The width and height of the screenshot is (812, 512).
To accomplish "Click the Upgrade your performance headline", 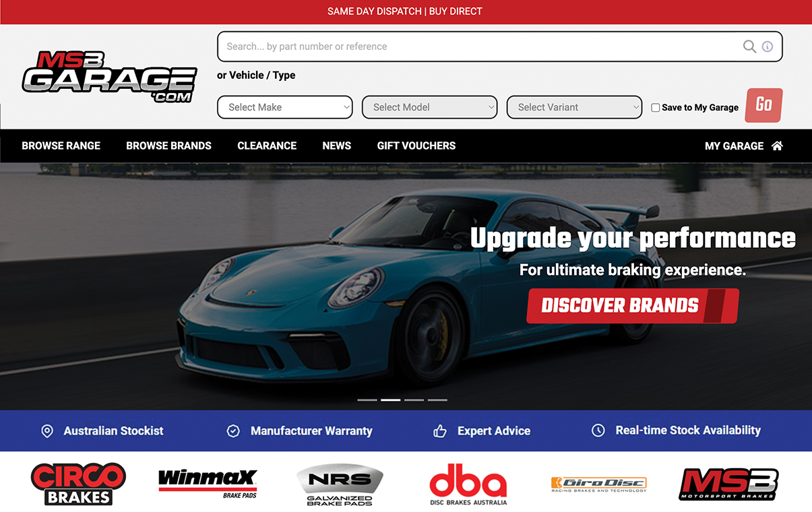I will tap(633, 238).
